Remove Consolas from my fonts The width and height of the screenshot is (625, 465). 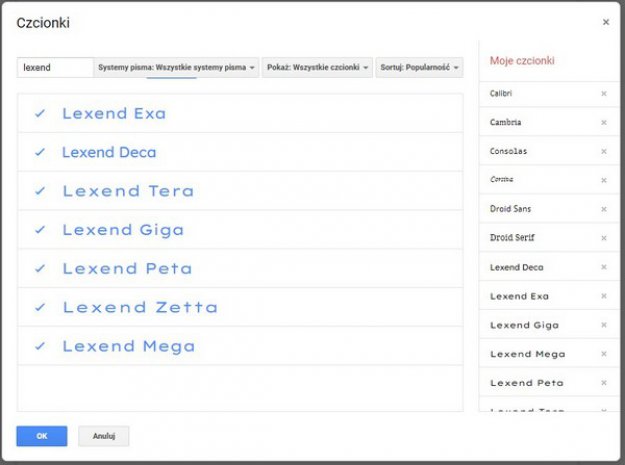coord(603,152)
